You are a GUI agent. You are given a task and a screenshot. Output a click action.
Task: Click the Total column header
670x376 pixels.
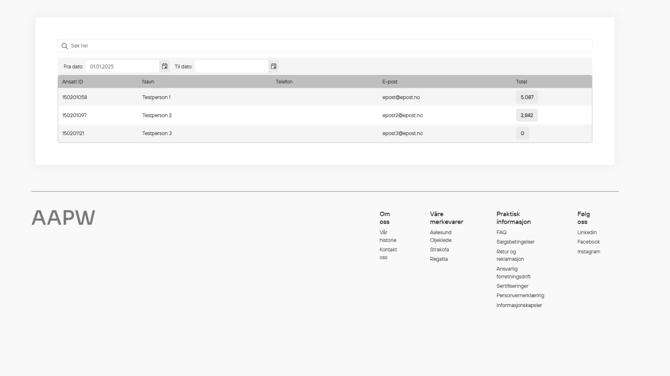click(x=521, y=82)
